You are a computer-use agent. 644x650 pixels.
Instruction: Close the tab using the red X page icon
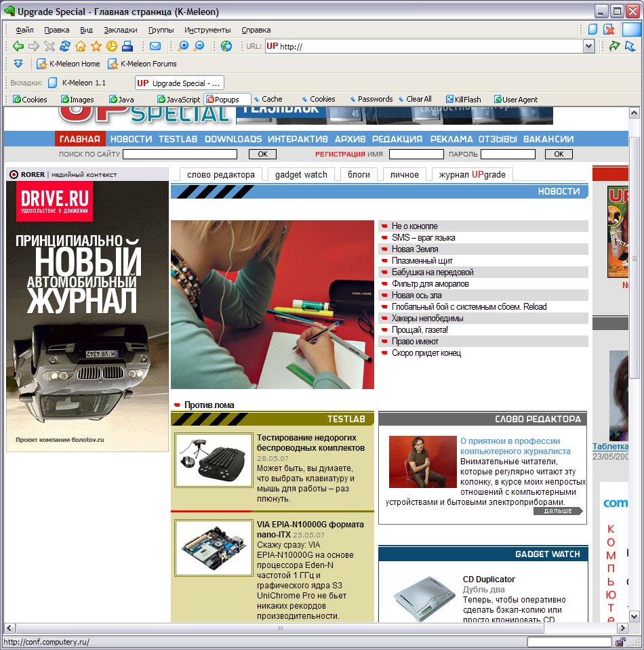click(609, 29)
